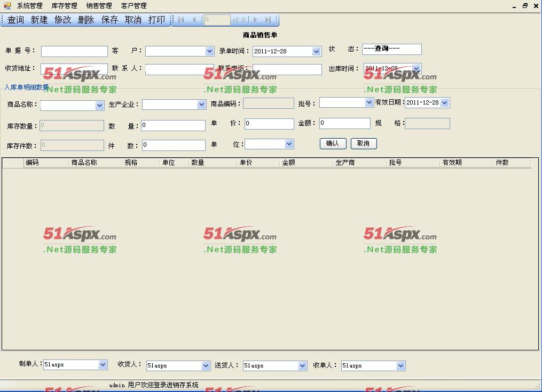Click the grid's row selector header cell
Screen dimensions: 542x392
(x=13, y=163)
